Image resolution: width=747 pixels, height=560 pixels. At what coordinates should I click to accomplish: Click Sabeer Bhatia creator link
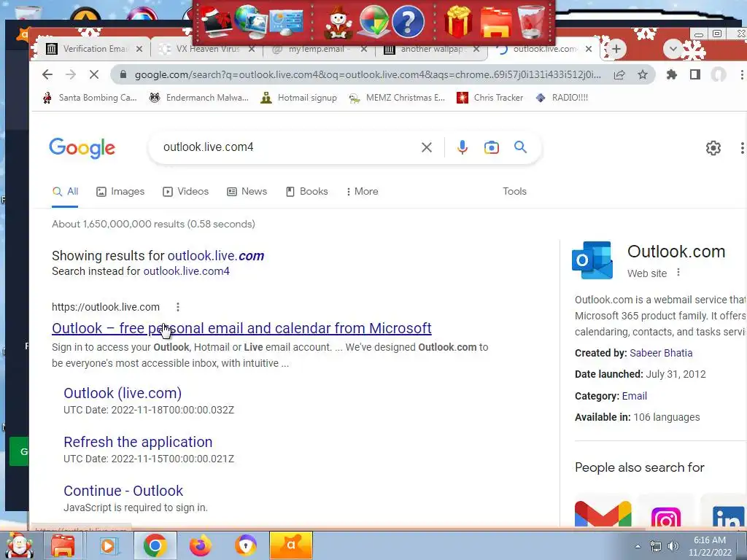pyautogui.click(x=661, y=354)
